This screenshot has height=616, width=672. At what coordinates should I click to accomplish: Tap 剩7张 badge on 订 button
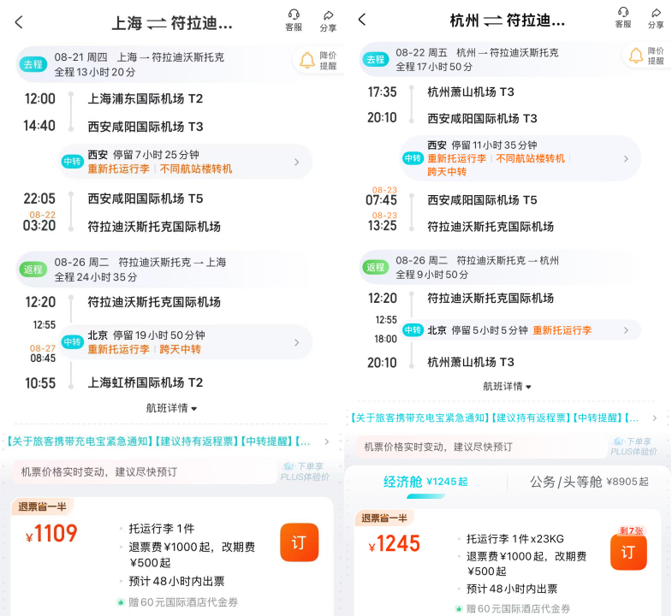tap(631, 531)
